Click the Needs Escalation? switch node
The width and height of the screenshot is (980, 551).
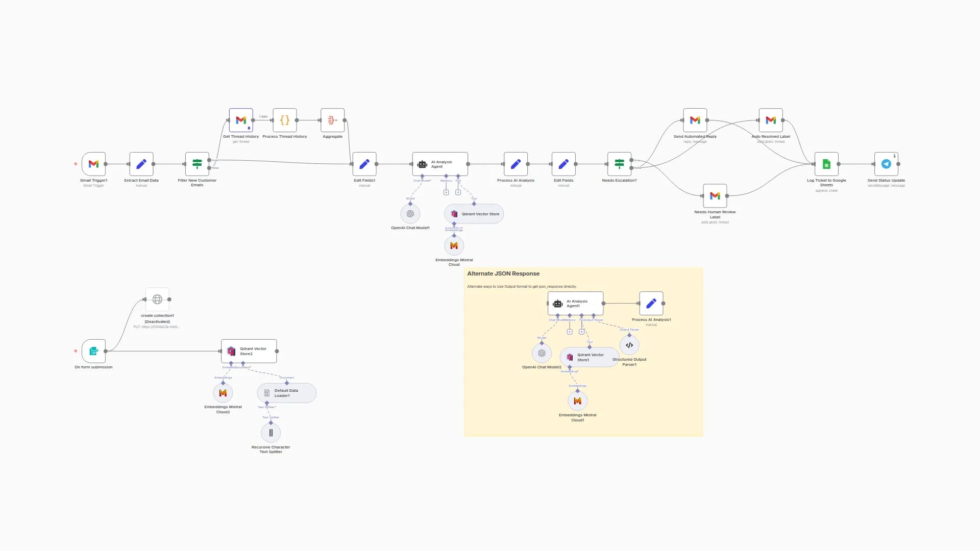click(619, 164)
